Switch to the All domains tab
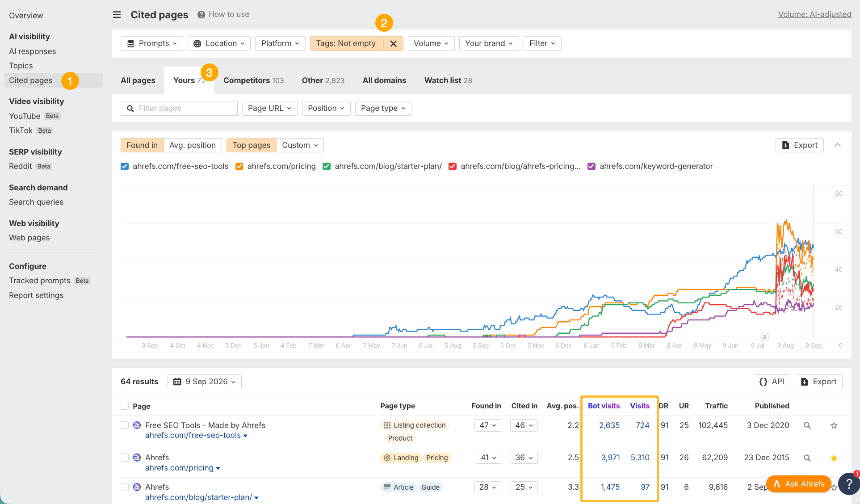This screenshot has height=504, width=860. (x=384, y=80)
